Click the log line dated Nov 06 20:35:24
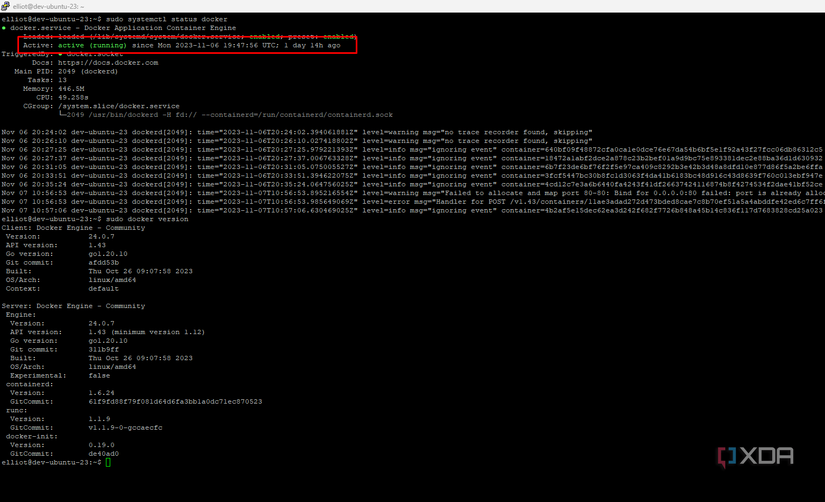This screenshot has width=825, height=502. 412,184
